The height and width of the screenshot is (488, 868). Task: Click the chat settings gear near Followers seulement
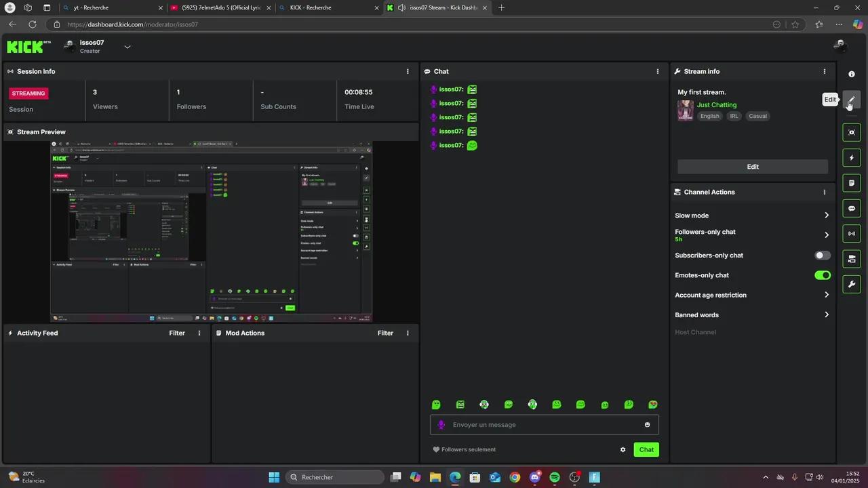pyautogui.click(x=623, y=449)
